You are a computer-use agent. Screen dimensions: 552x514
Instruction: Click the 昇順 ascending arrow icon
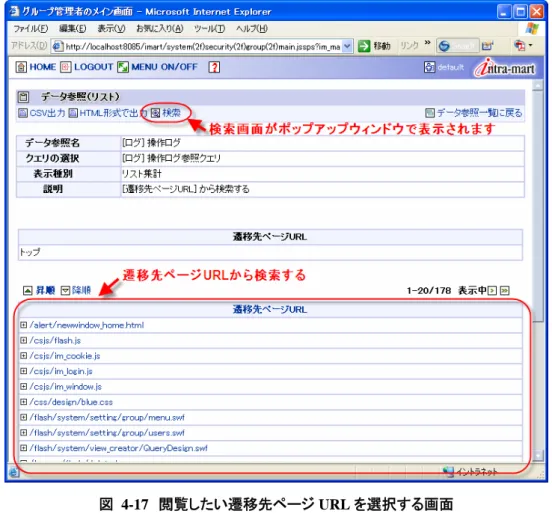pos(27,290)
